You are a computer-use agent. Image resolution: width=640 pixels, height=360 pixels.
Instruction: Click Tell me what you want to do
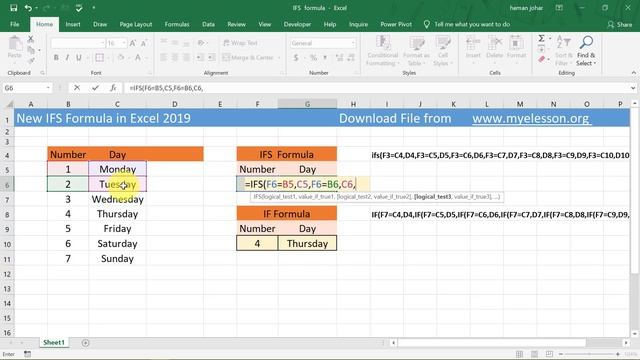[x=467, y=24]
